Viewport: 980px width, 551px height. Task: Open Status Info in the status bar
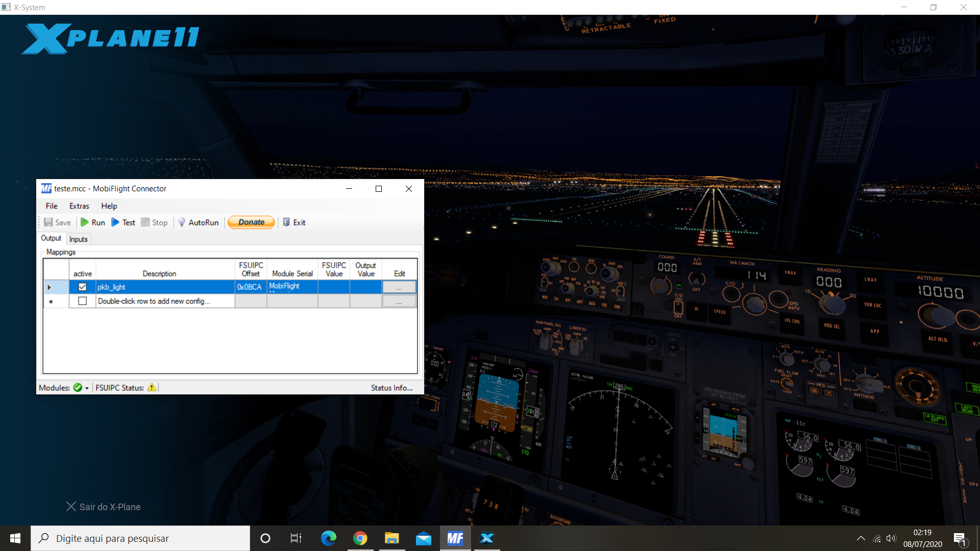[x=392, y=388]
